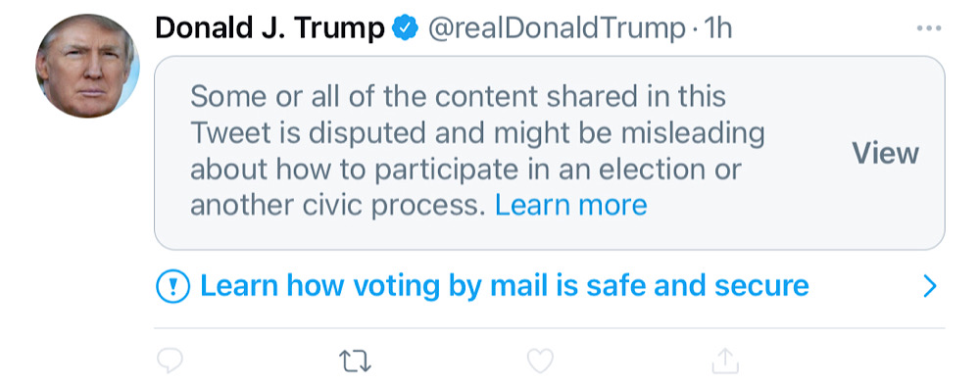Open the @realDonaldTrump handle

(x=556, y=28)
